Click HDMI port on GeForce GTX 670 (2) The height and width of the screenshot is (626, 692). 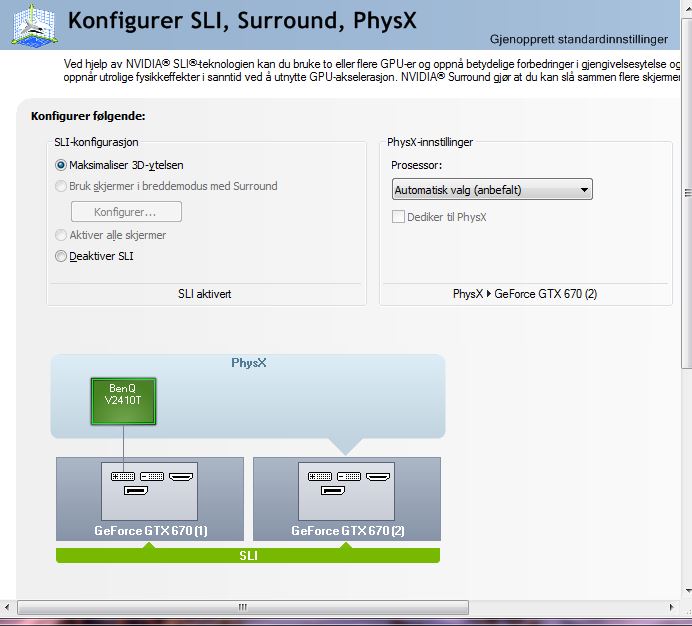[x=378, y=476]
